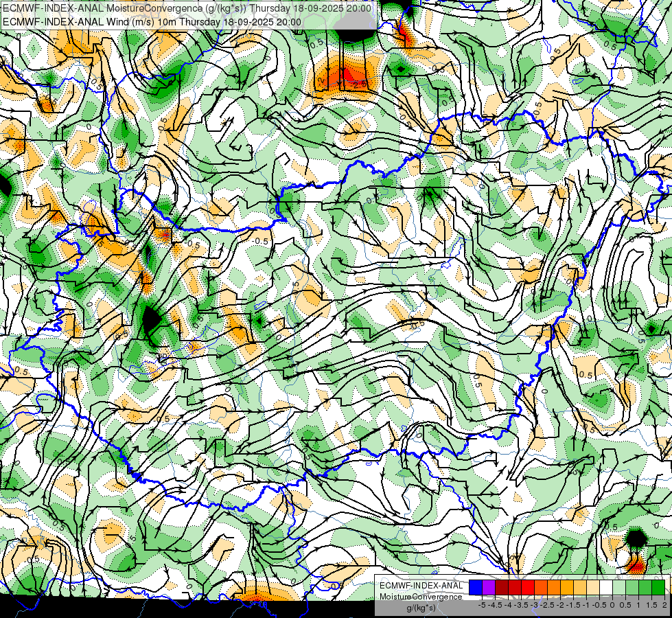Click the purple legend swatch
672x618 pixels.
coord(489,587)
